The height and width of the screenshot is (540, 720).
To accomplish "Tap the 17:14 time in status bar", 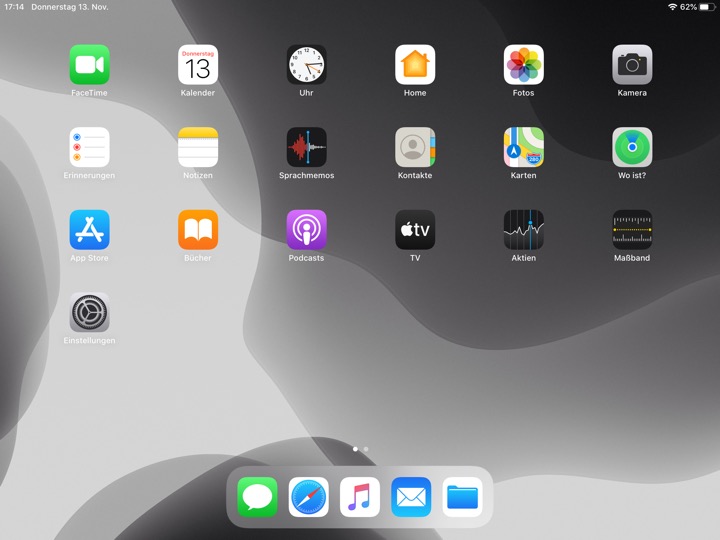I will pyautogui.click(x=14, y=7).
